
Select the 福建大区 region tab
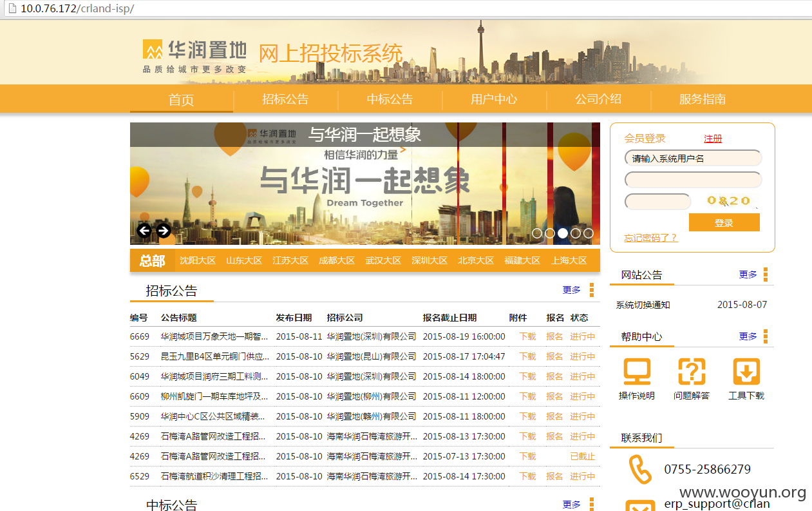coord(522,260)
